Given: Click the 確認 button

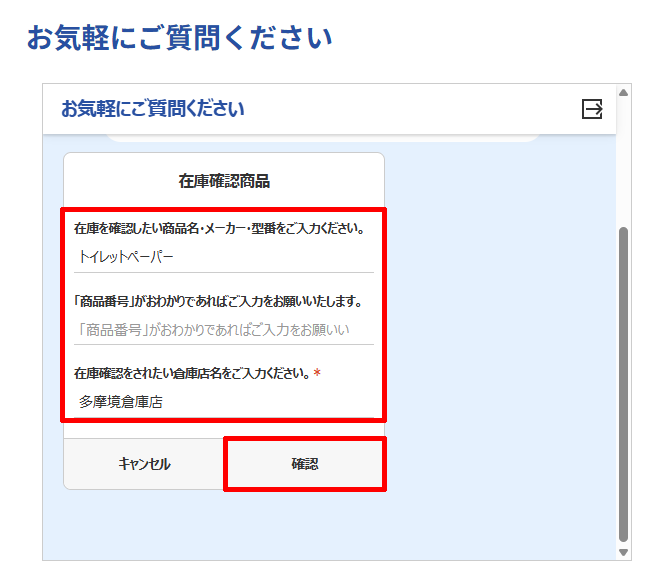Looking at the screenshot, I should click(x=305, y=464).
